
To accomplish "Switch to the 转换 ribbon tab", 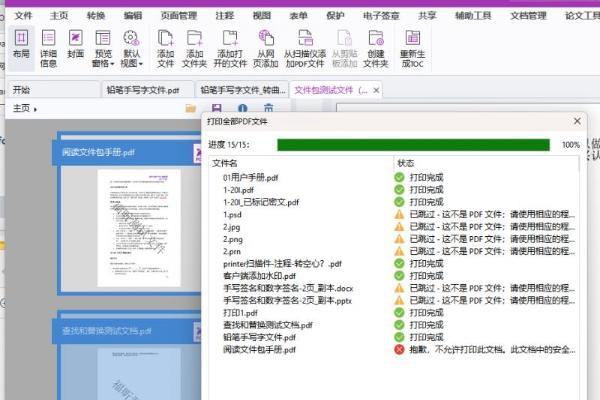I will (x=96, y=16).
